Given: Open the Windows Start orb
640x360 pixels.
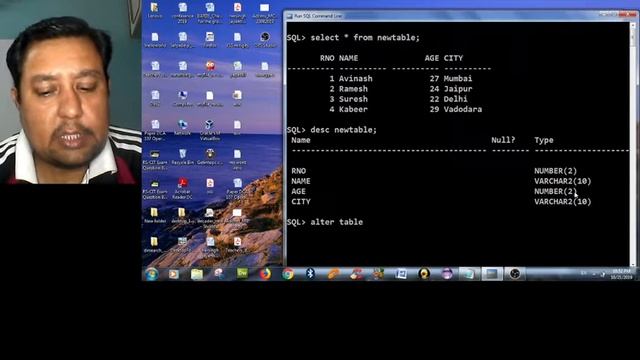Looking at the screenshot, I should (152, 274).
